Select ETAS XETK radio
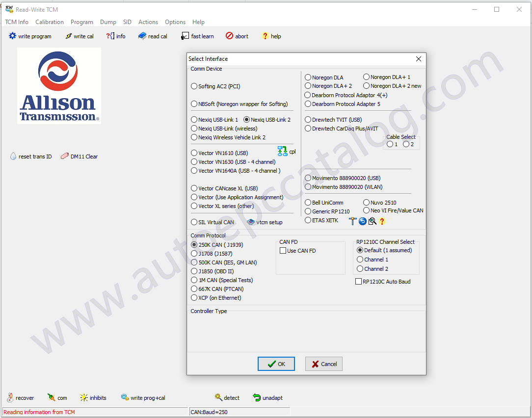532x418 pixels. tap(308, 220)
